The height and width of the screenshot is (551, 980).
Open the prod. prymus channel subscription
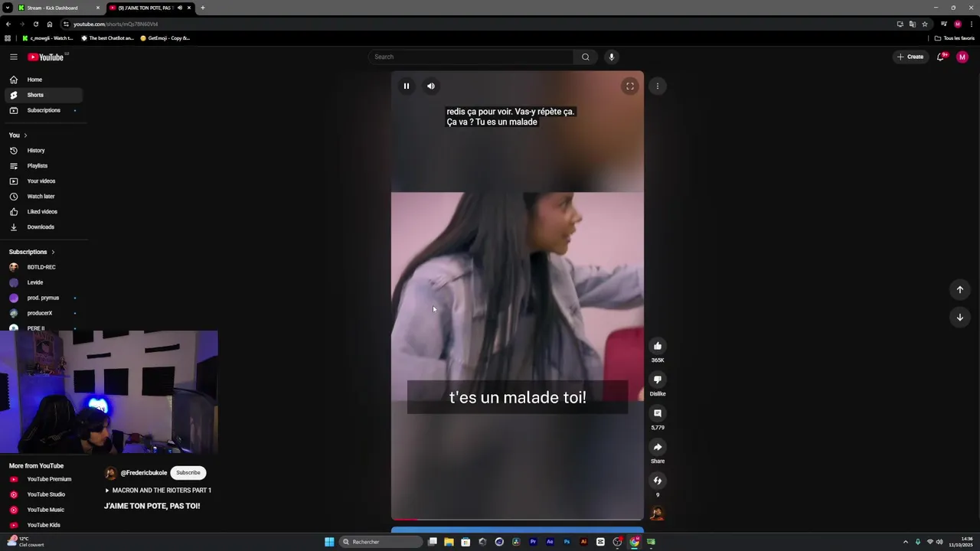(44, 298)
